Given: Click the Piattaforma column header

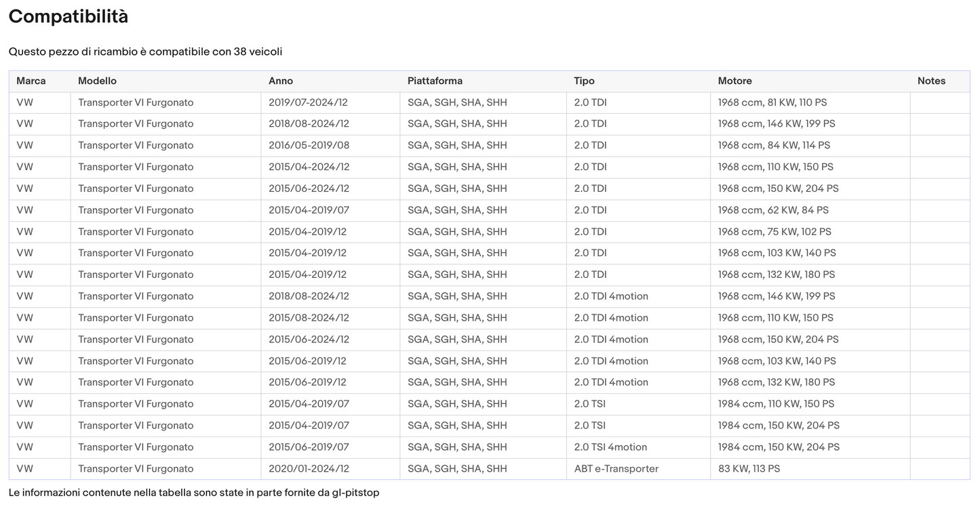Looking at the screenshot, I should click(x=435, y=81).
